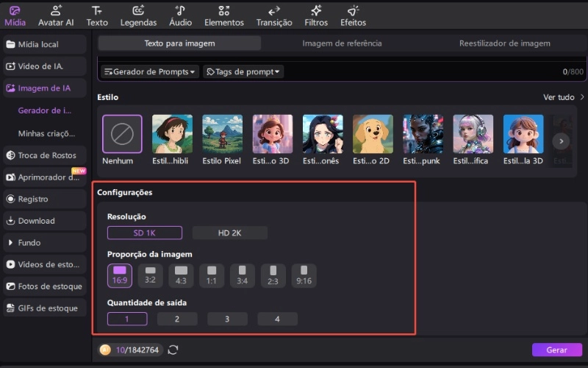Viewport: 588px width, 368px height.
Task: Select Mídia local in the sidebar
Action: coord(45,44)
